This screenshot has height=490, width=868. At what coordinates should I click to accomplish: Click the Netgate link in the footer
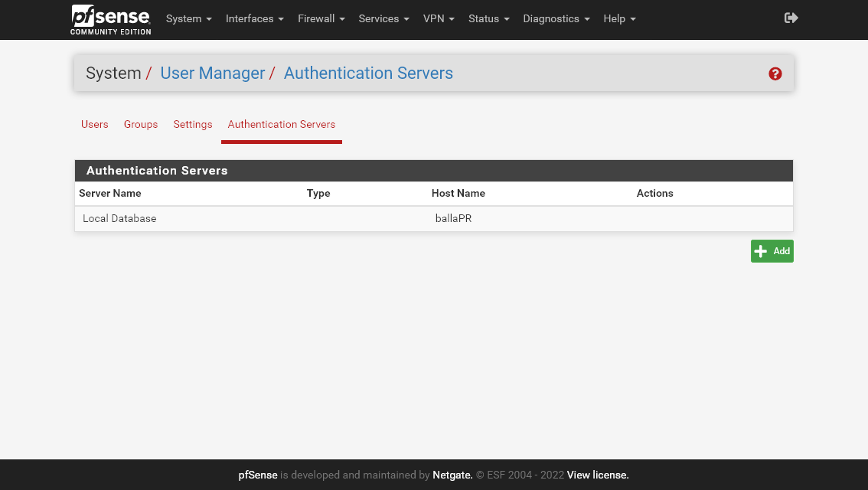click(x=451, y=475)
